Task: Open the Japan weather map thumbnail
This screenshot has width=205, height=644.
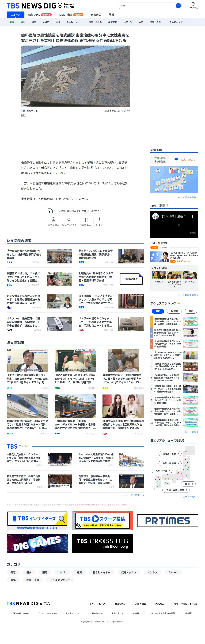Action: [x=174, y=180]
